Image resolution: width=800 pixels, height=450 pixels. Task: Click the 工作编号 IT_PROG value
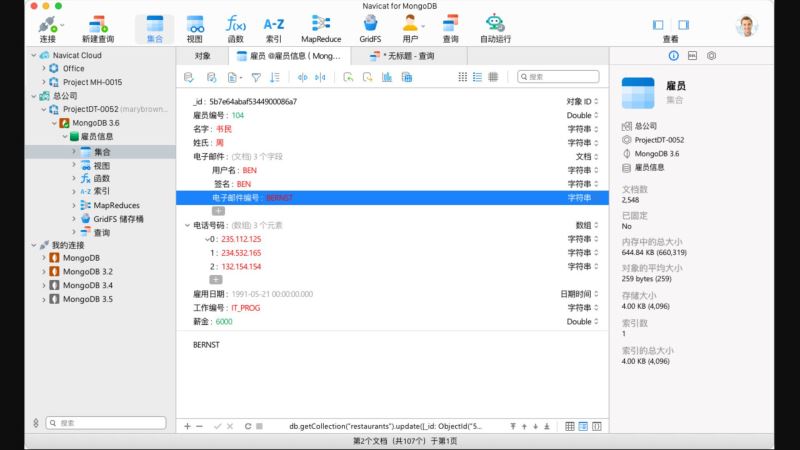pos(245,308)
